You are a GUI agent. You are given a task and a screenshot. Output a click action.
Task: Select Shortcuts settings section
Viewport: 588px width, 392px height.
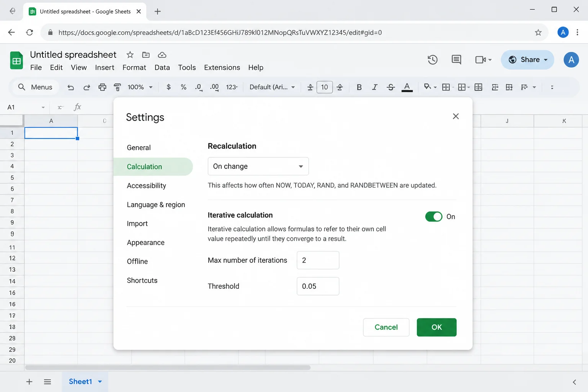click(x=142, y=281)
